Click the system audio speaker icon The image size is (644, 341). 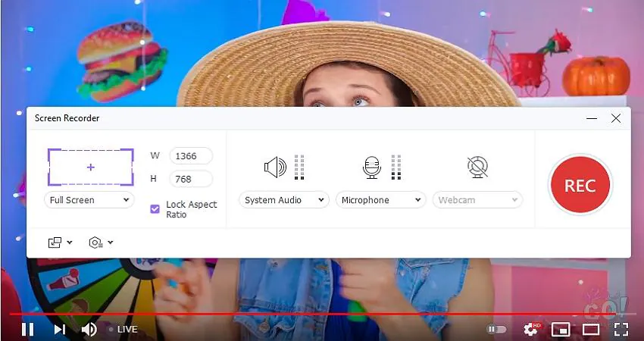[275, 167]
